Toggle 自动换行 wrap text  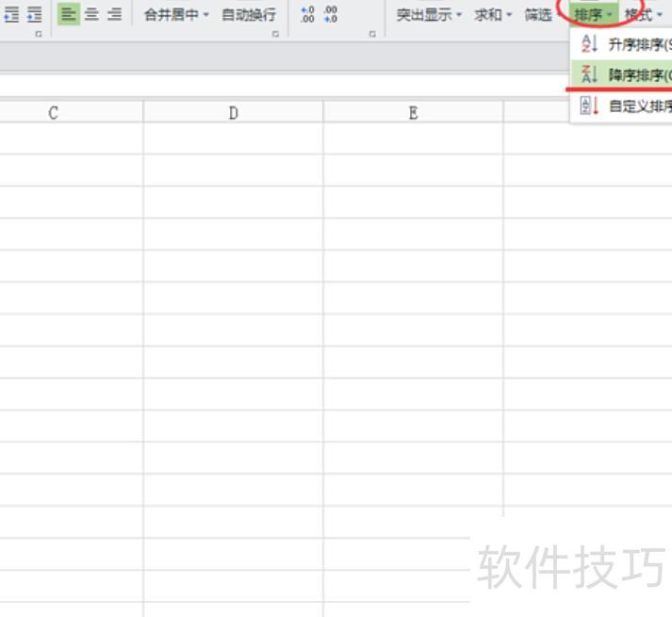tap(249, 15)
